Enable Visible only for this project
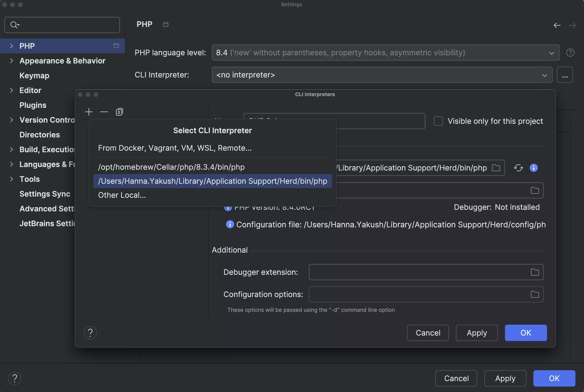Screen dimensions: 584x392 tap(438, 121)
